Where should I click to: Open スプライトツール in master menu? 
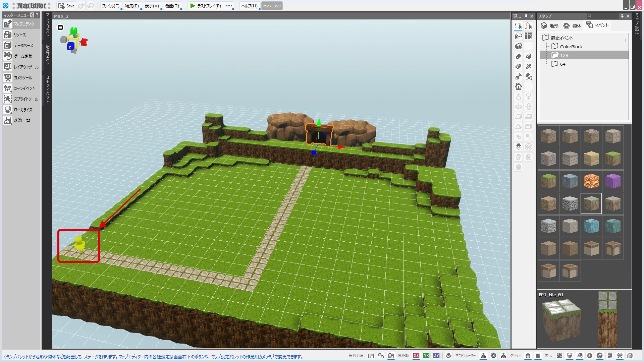tap(21, 99)
